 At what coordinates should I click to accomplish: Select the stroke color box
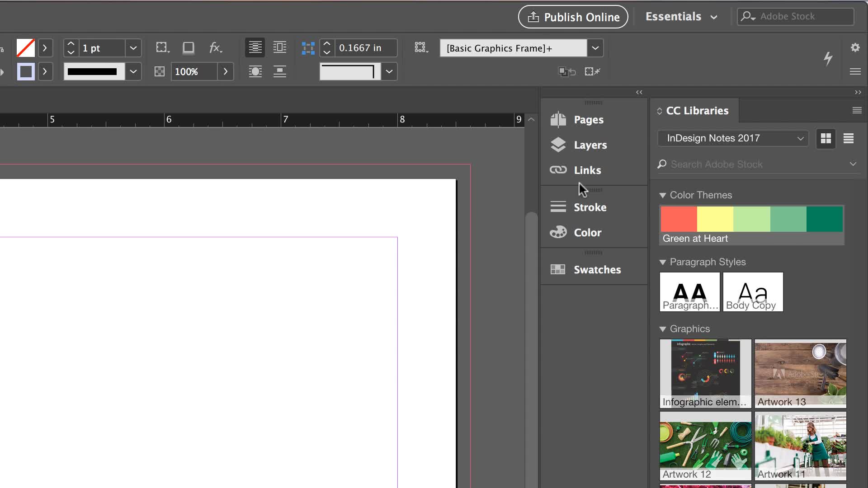pyautogui.click(x=26, y=71)
